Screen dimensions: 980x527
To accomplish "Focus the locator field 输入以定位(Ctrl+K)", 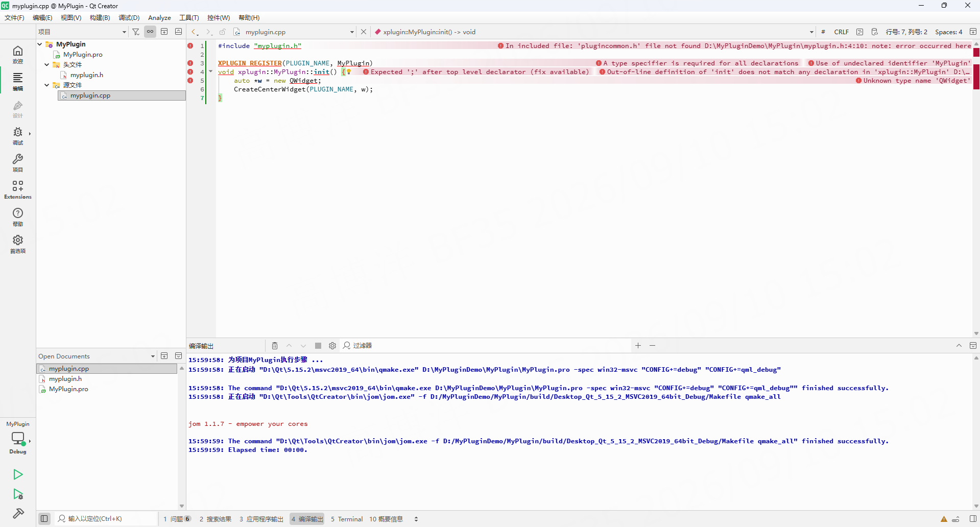I will pos(106,519).
